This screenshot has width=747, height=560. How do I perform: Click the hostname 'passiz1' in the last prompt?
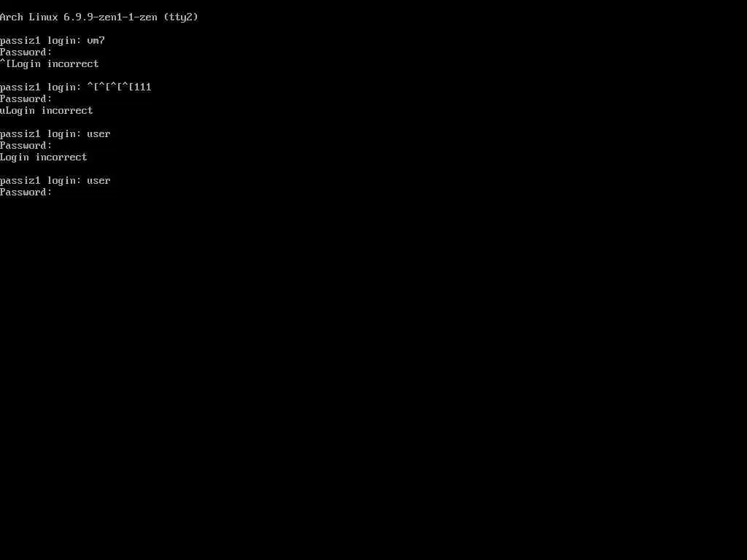click(20, 181)
